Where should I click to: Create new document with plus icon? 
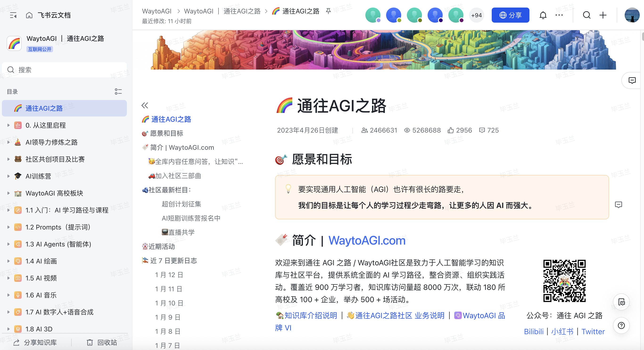603,15
